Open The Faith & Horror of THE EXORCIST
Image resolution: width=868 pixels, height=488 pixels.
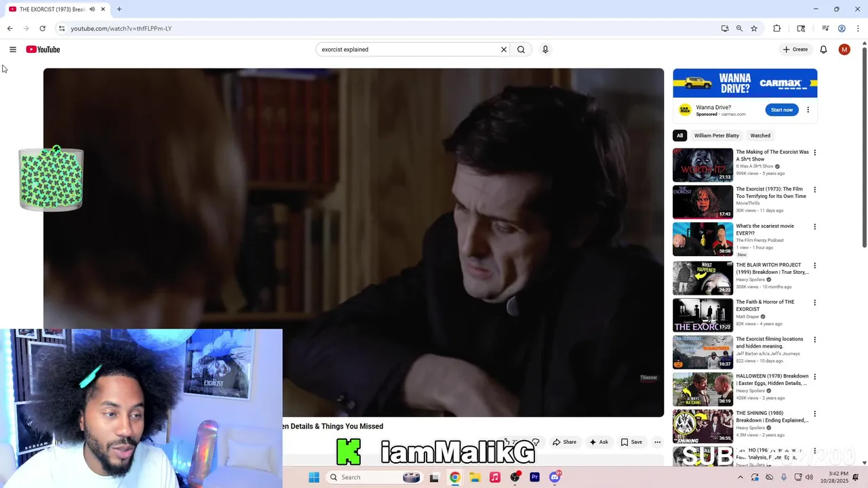(765, 306)
